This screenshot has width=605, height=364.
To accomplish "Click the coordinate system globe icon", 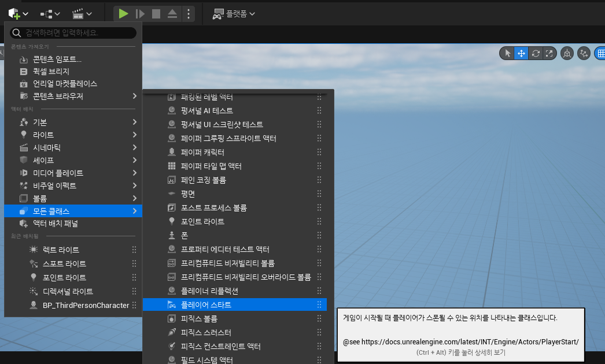I will (x=567, y=53).
